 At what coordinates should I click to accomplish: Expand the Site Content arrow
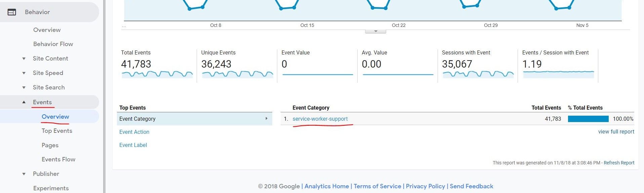point(24,59)
